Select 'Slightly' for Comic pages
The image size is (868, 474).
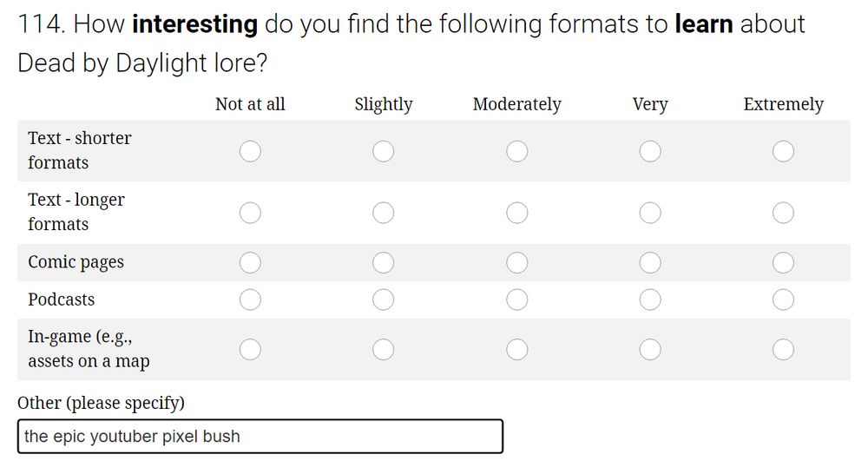[383, 262]
